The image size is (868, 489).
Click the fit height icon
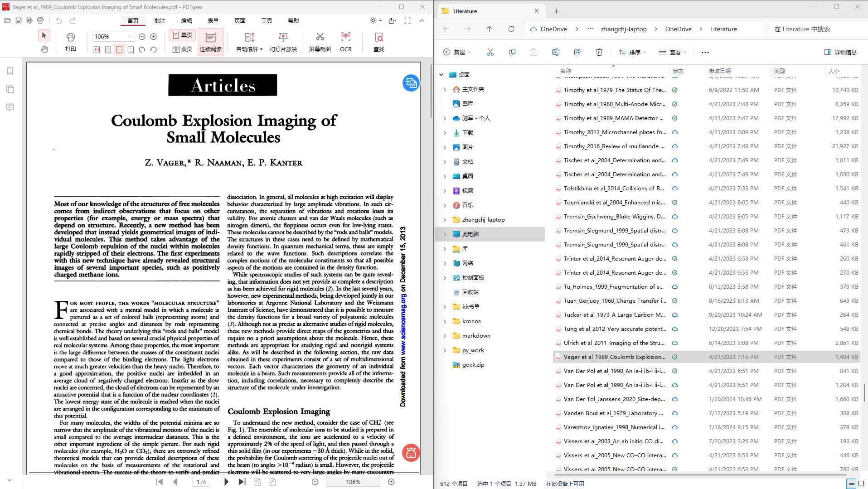131,50
